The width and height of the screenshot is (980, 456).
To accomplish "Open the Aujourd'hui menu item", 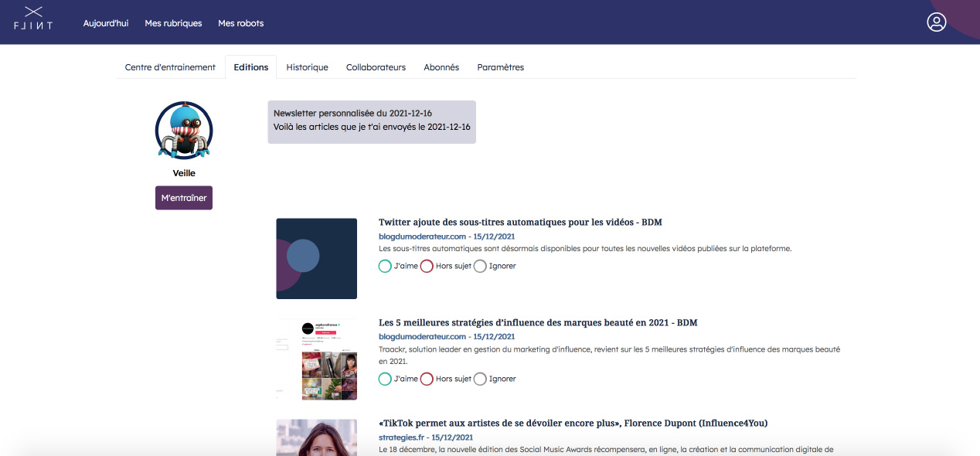I will pyautogui.click(x=106, y=23).
